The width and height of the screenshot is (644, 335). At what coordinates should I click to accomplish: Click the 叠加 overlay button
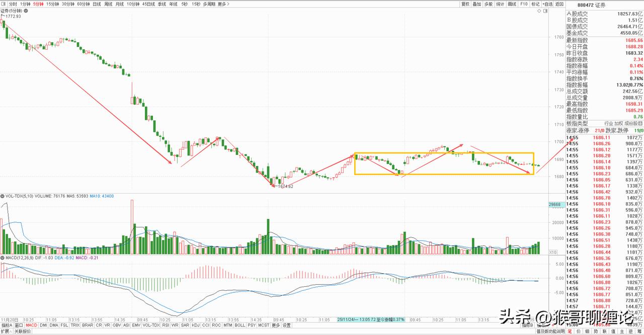[477, 4]
